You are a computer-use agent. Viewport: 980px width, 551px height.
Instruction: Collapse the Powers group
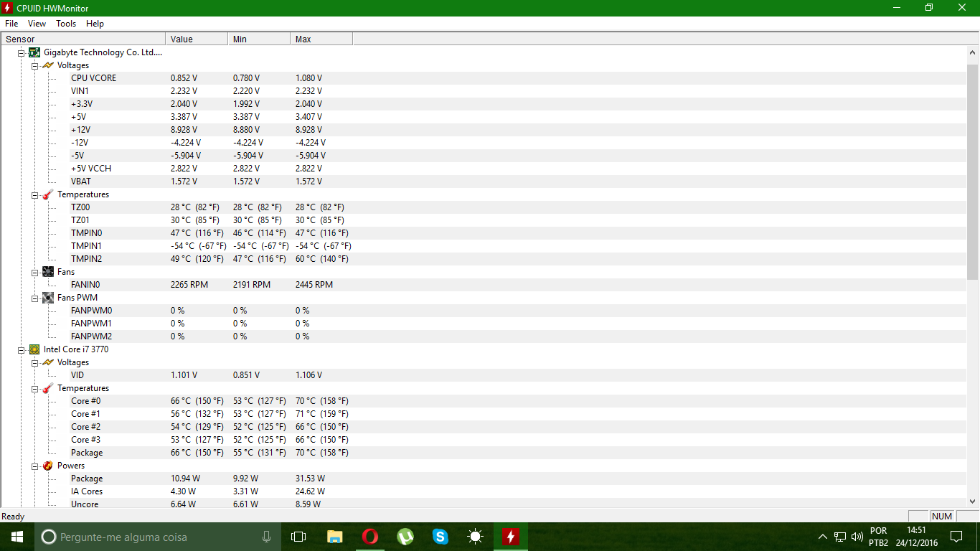[35, 466]
